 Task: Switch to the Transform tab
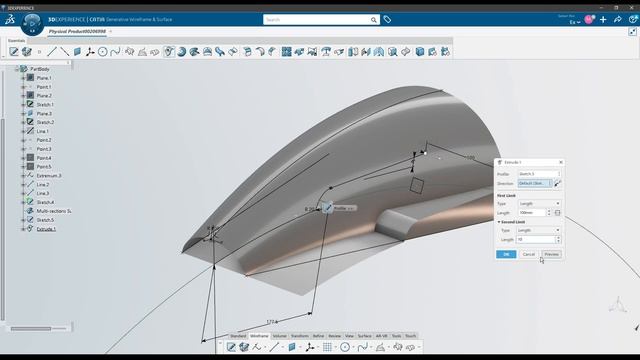point(300,336)
